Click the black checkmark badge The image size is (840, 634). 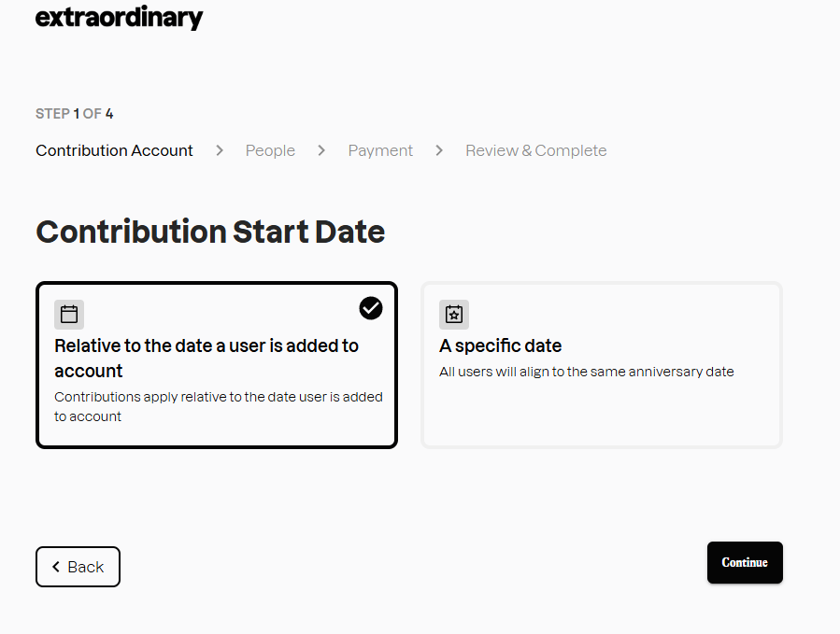[371, 308]
